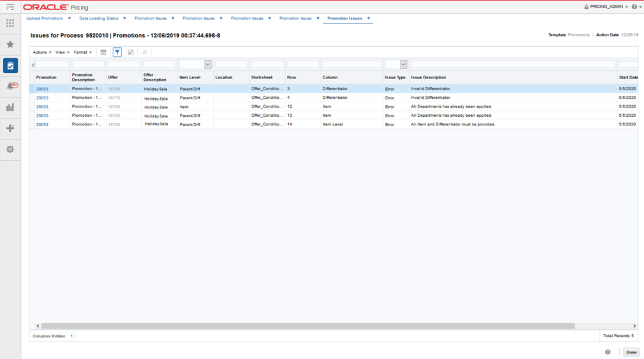Screen dimensions: 644x359
Task: Click the help icon in the header
Action: [x=634, y=7]
